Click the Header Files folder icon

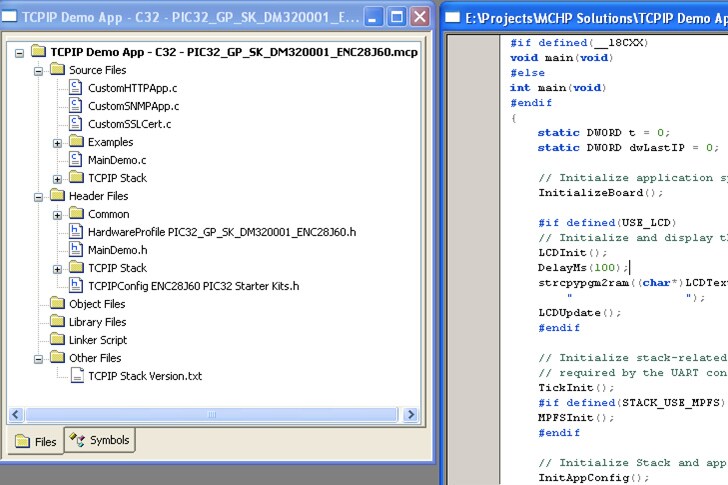[58, 195]
